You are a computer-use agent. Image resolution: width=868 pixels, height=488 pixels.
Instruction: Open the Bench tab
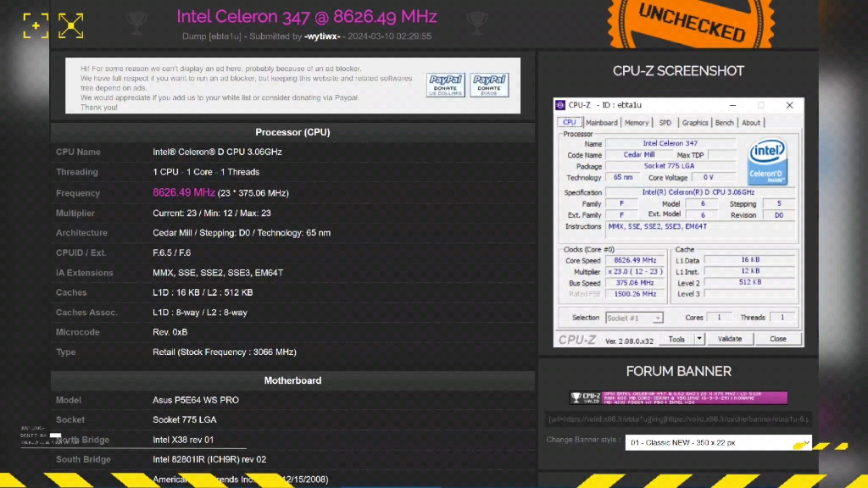[x=724, y=123]
